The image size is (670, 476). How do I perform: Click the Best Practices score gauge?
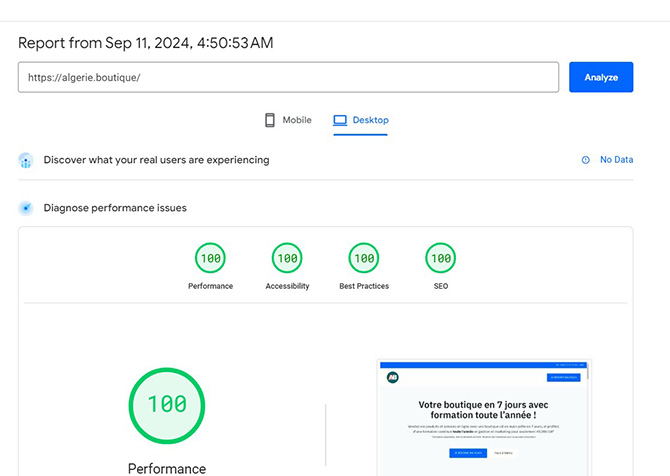364,258
